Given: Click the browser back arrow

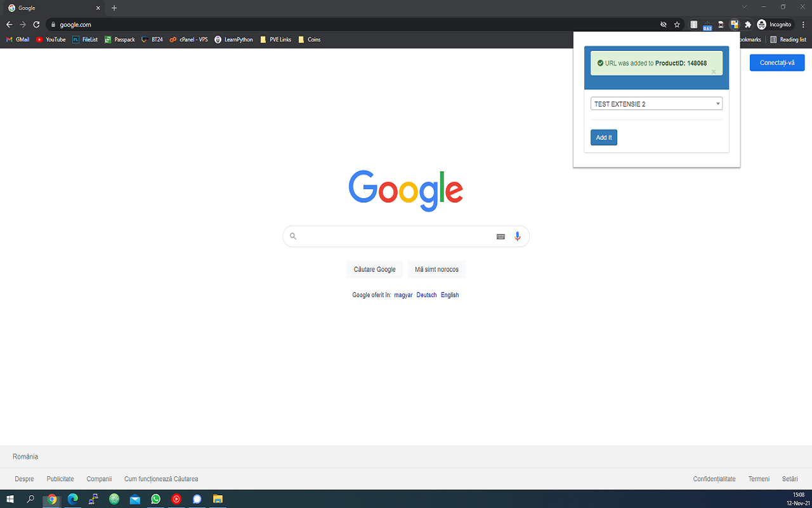Looking at the screenshot, I should click(9, 24).
